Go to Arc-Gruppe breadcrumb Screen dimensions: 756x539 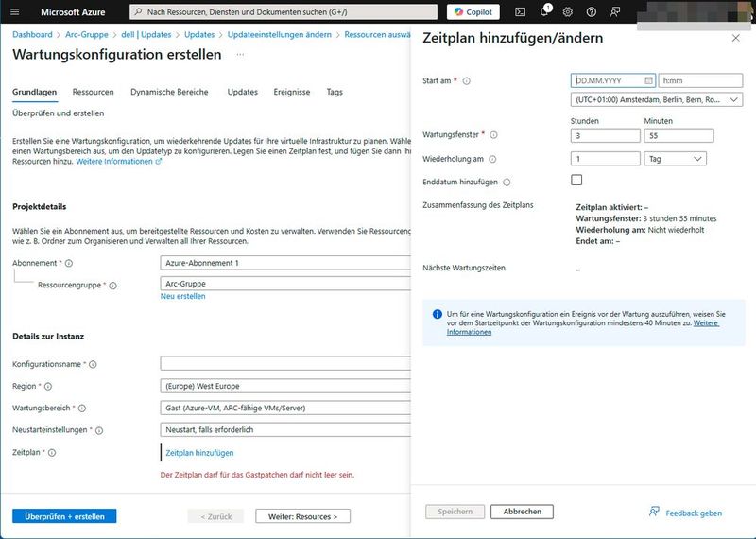point(87,35)
